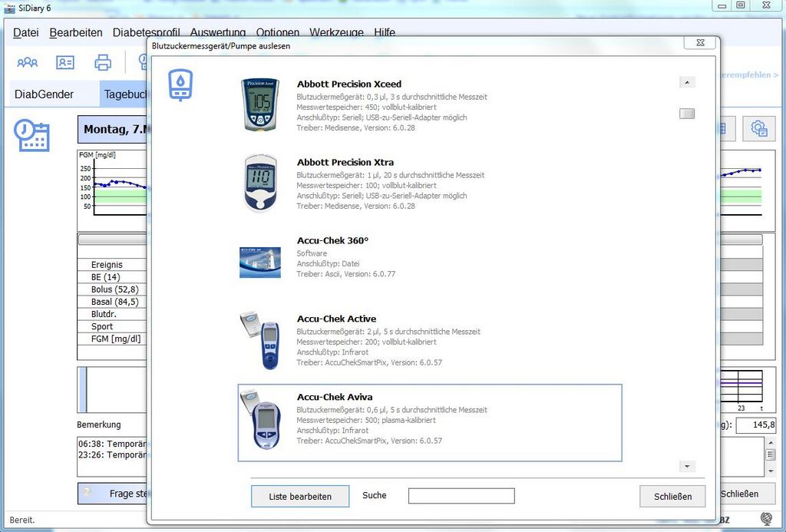Screen dimensions: 786x532
Task: Click the remarks box scroll up arrow
Action: tap(771, 442)
